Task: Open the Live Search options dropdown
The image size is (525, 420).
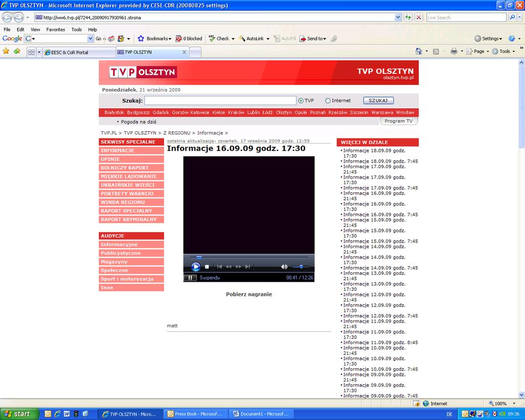Action: pyautogui.click(x=520, y=17)
